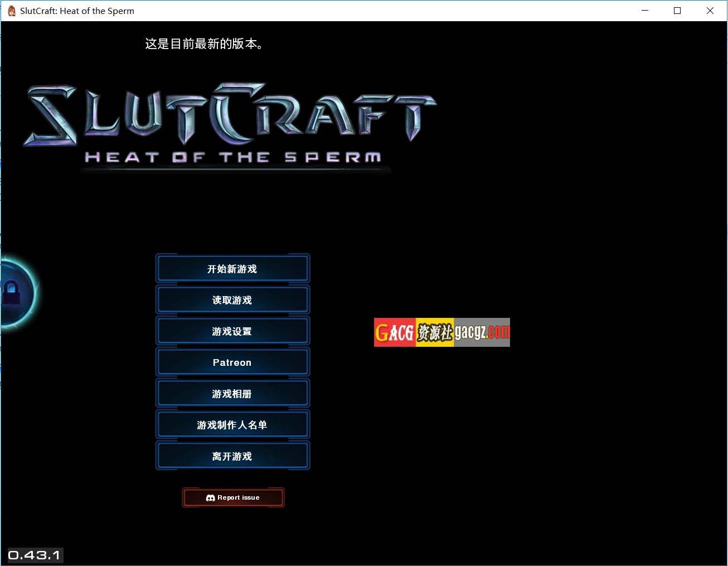This screenshot has width=728, height=566.
Task: Click the Discord icon in Report issue
Action: (210, 498)
